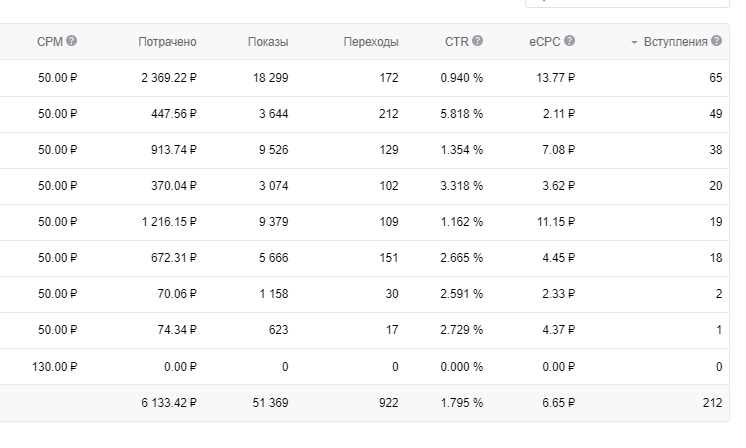Viewport: 746px width, 448px height.
Task: Select the 130.00 ₽ CPM cell
Action: [54, 367]
